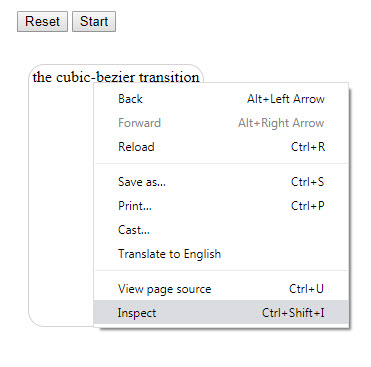Viewport: 371px width, 367px height.
Task: Open the Save as... menu option
Action: pos(221,182)
